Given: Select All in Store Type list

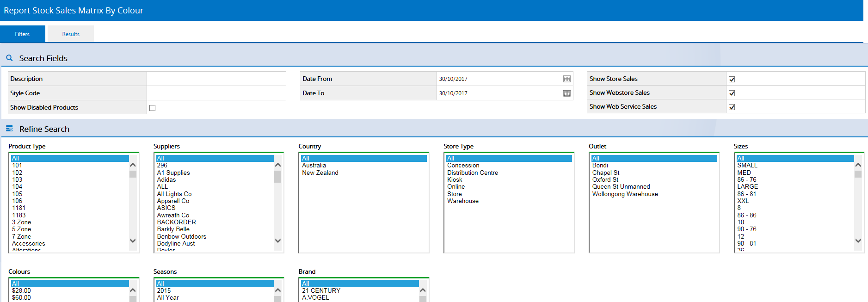Looking at the screenshot, I should tap(509, 158).
